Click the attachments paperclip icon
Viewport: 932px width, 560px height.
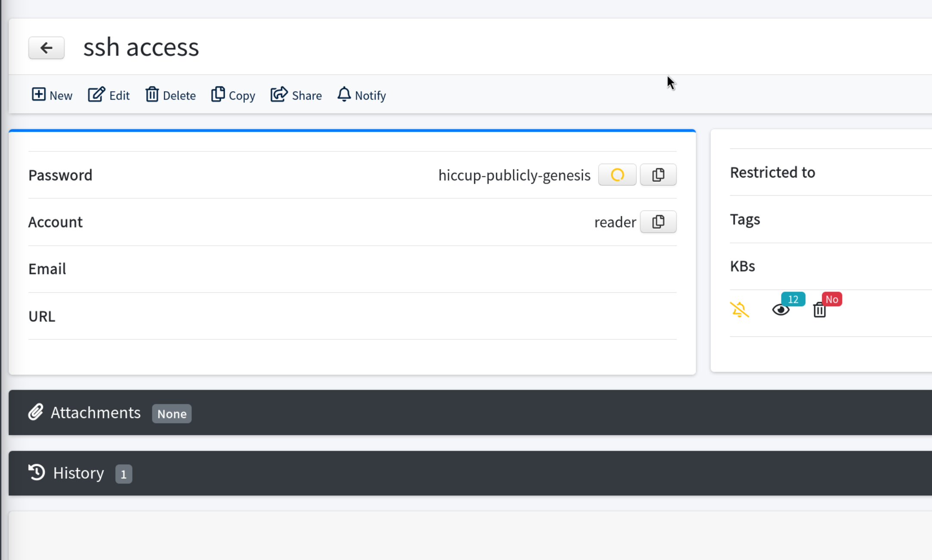(x=36, y=412)
